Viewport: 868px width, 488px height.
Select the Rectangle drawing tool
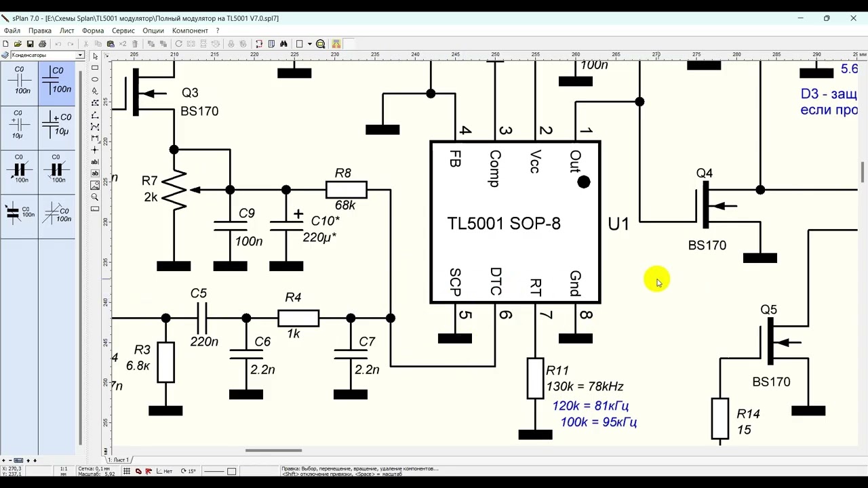click(x=95, y=68)
